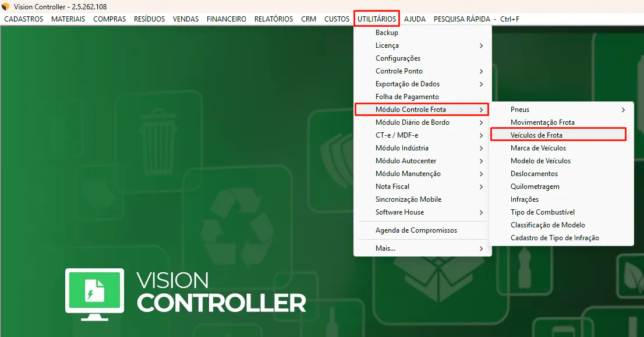This screenshot has height=337, width=644.
Task: Expand the Módulo Diário de Bordo submenu
Action: click(423, 122)
